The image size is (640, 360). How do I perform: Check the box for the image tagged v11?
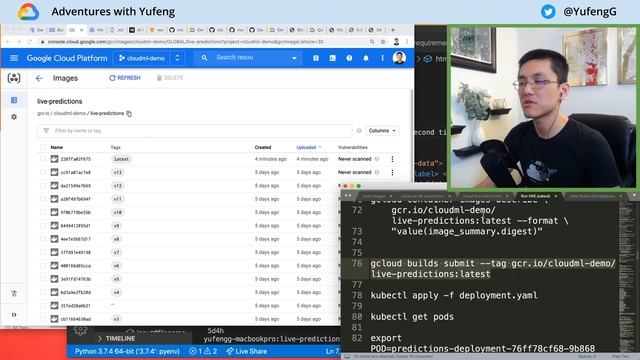pos(43,199)
